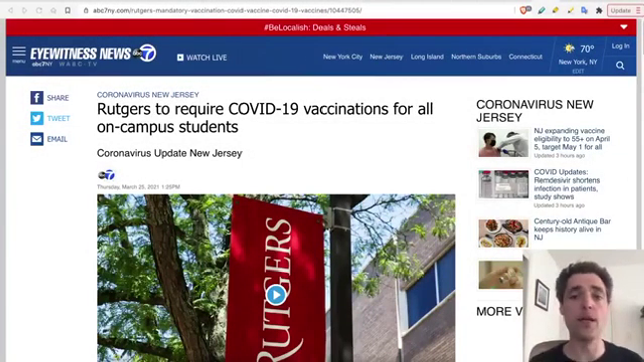Click WATCH LIVE button

click(x=202, y=58)
